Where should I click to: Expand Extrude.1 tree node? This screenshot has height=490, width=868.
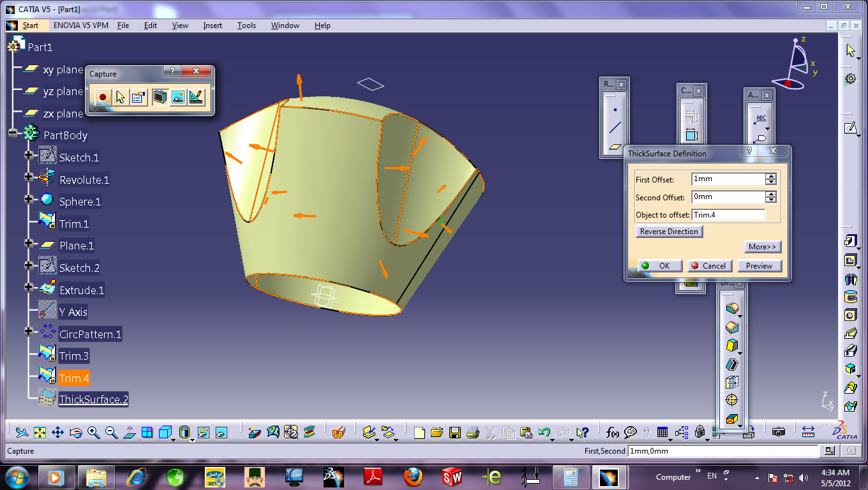pos(28,287)
